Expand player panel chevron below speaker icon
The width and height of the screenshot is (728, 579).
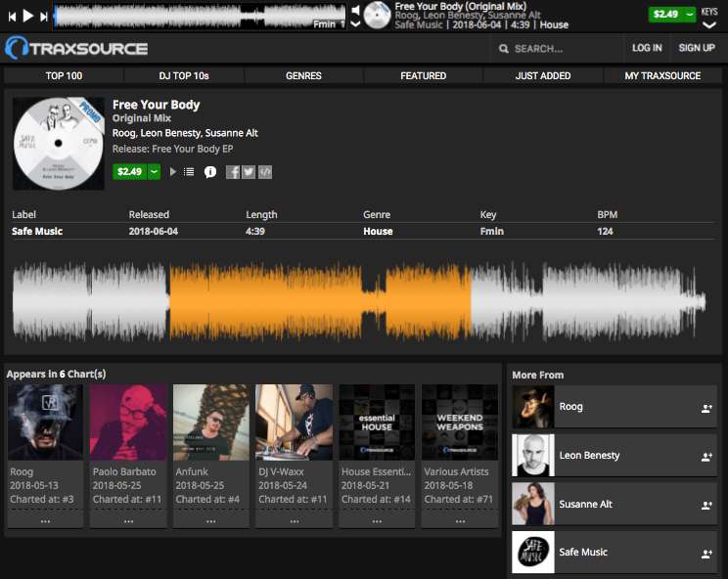point(355,24)
